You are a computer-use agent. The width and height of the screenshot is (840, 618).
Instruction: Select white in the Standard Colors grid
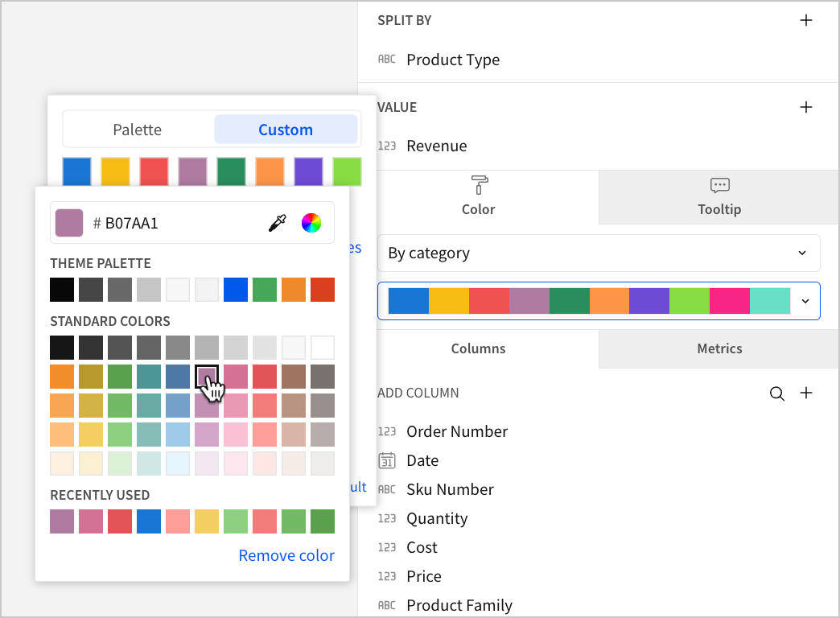coord(323,348)
